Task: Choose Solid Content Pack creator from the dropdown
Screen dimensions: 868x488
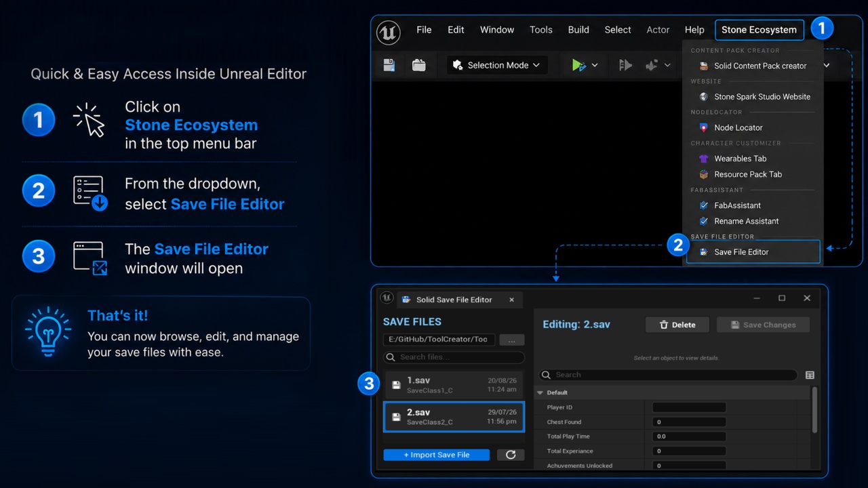Action: (x=753, y=66)
